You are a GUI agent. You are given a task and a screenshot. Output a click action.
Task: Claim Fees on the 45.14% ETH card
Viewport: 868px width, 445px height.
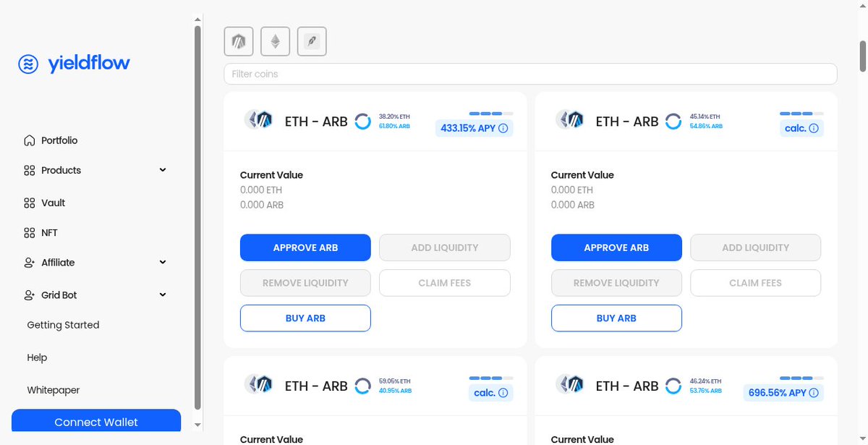click(756, 283)
